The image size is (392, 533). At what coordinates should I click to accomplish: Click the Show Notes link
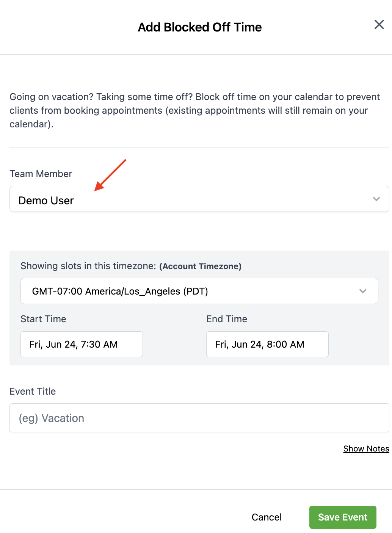point(366,449)
